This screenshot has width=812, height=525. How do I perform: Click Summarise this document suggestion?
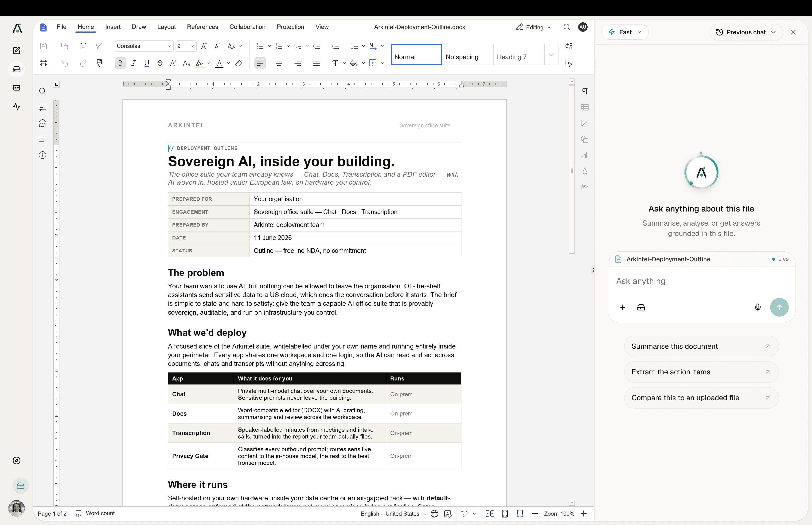click(701, 346)
